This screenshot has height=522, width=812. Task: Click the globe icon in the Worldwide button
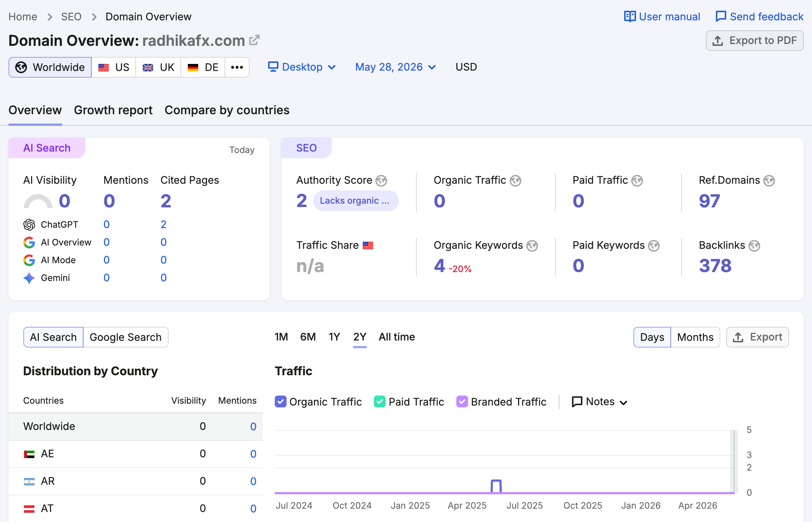point(21,67)
